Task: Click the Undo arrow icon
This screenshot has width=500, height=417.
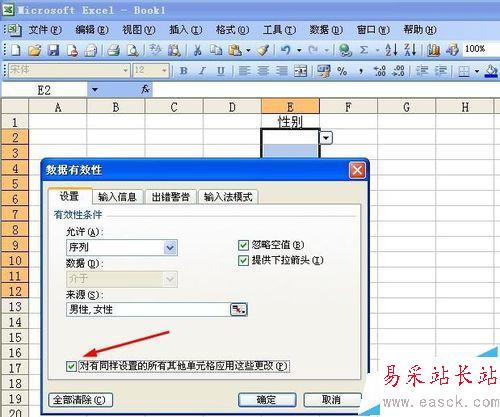Action: coord(286,50)
